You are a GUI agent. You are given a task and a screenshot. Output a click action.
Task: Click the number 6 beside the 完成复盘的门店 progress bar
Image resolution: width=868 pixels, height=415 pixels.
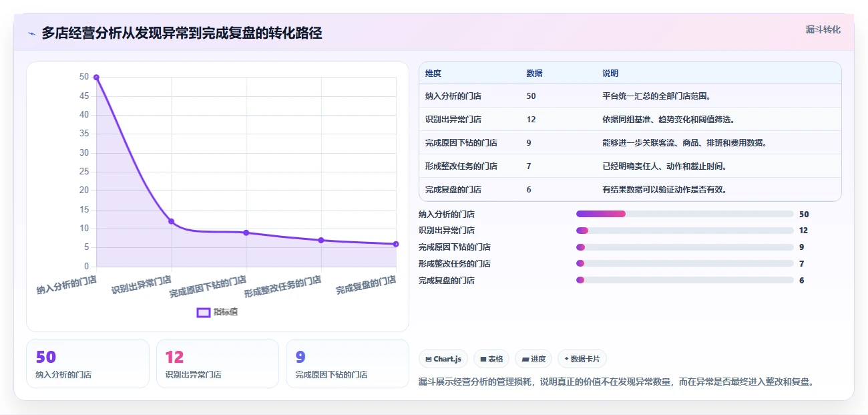point(801,281)
